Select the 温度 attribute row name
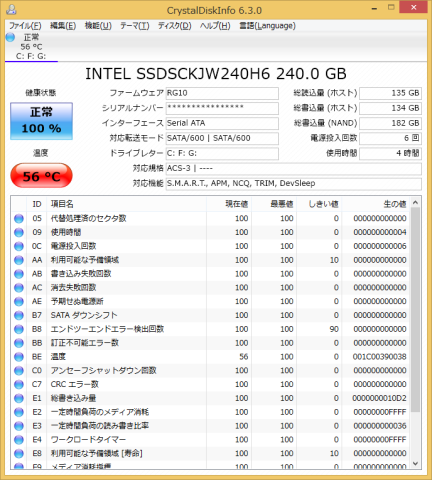The image size is (432, 480). pos(58,357)
